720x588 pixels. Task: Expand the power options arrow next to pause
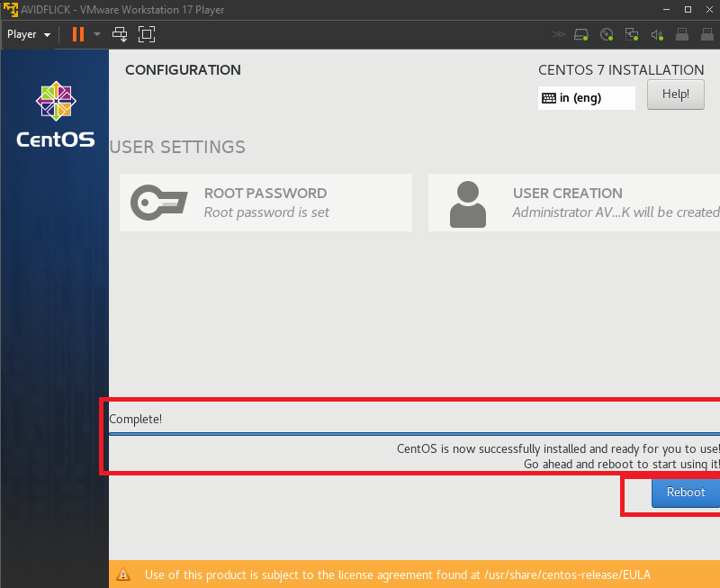pos(97,34)
